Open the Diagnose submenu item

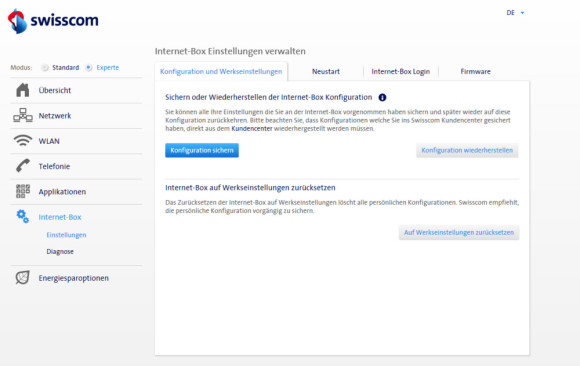[60, 252]
